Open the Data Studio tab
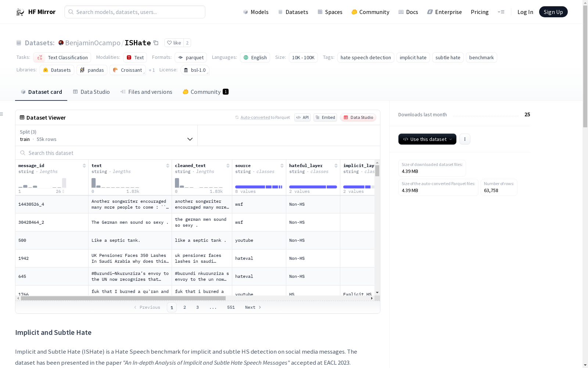Image resolution: width=588 pixels, height=368 pixels. [x=91, y=92]
